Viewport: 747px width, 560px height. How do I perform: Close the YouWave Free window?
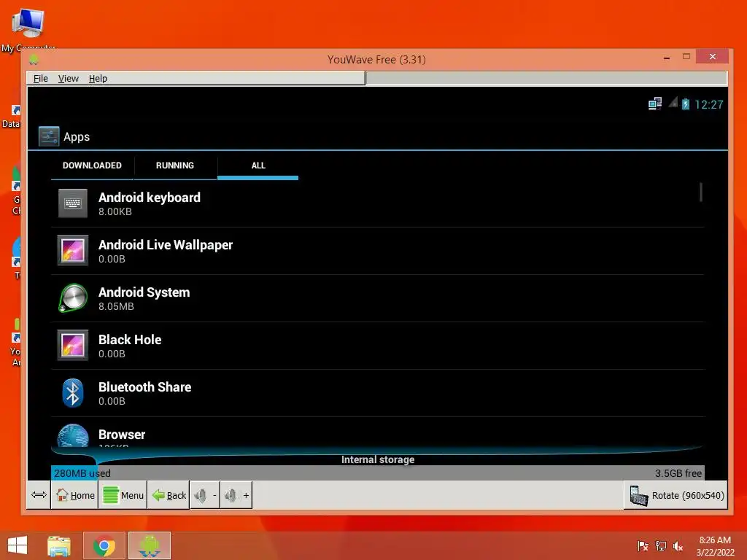click(x=712, y=57)
